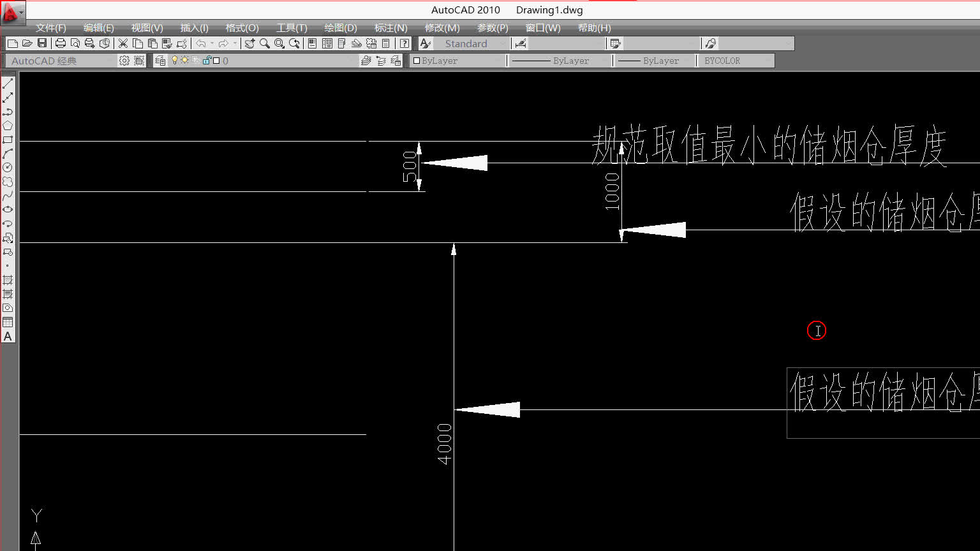Select the Hatch tool

tap(8, 280)
